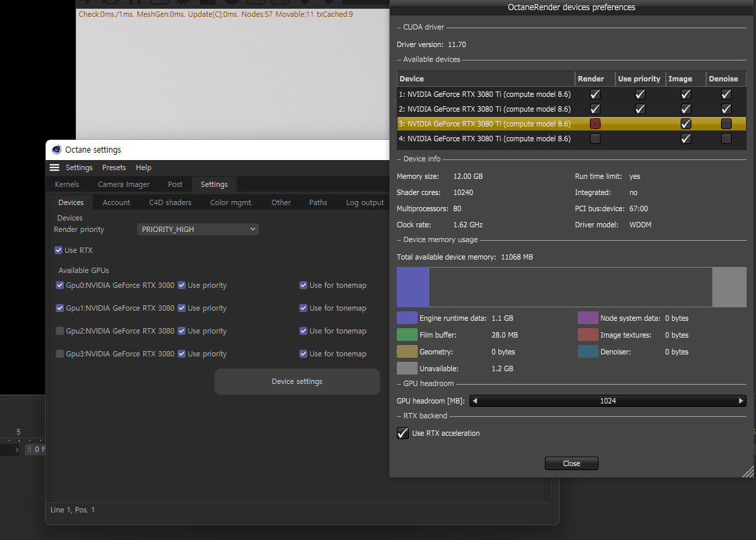The image size is (756, 540).
Task: Enable the Gpu2 NVIDIA GeForce RTX 3080 checkbox
Action: pos(60,331)
